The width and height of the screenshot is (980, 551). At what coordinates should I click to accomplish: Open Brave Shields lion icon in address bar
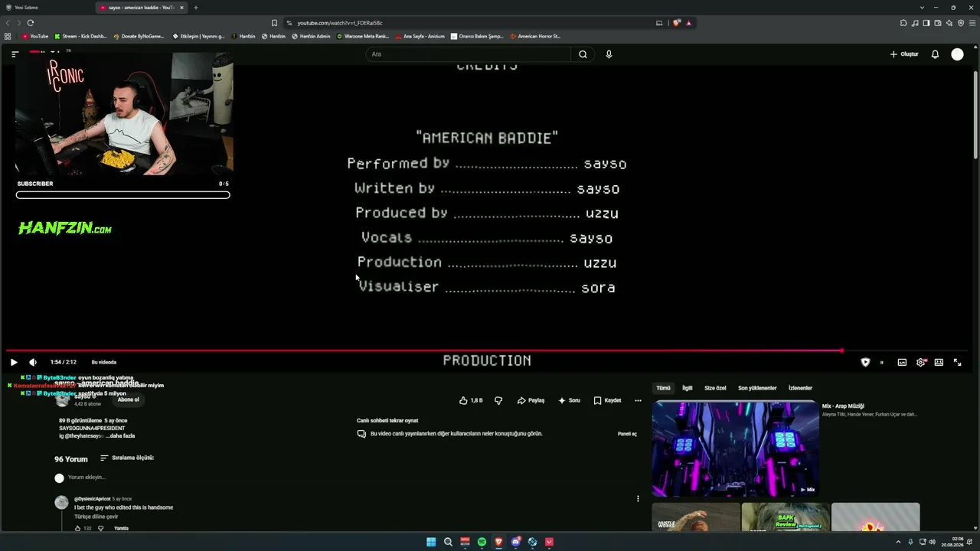pos(676,23)
